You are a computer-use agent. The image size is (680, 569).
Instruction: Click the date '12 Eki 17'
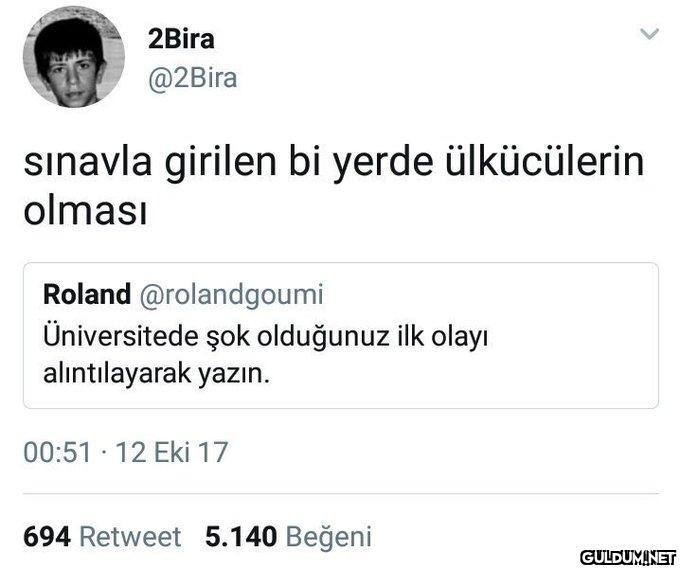click(x=172, y=452)
